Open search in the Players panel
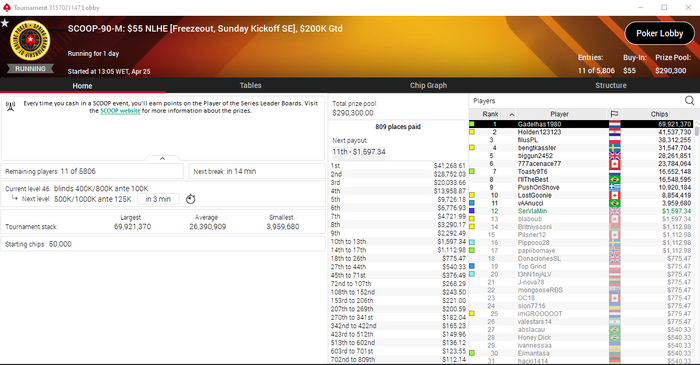This screenshot has width=700, height=365. click(x=689, y=101)
